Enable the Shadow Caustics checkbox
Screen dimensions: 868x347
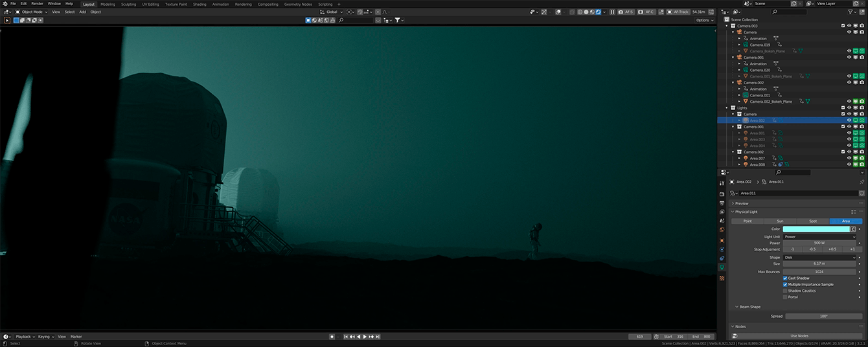click(786, 291)
